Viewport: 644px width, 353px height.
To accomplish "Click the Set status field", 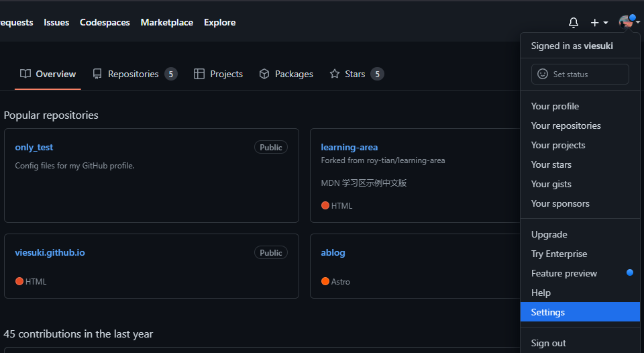I will point(580,74).
